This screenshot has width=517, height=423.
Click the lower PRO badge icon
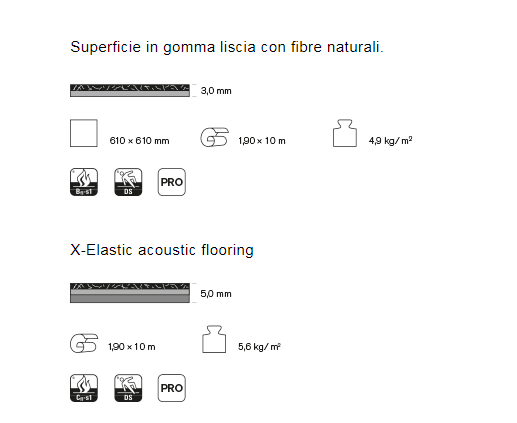pyautogui.click(x=172, y=388)
